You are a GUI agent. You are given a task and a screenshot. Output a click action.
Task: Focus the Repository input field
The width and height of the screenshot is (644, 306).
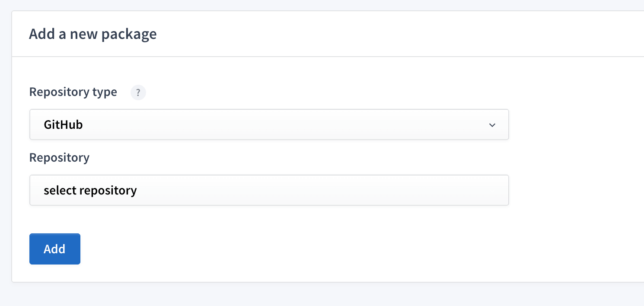[269, 190]
